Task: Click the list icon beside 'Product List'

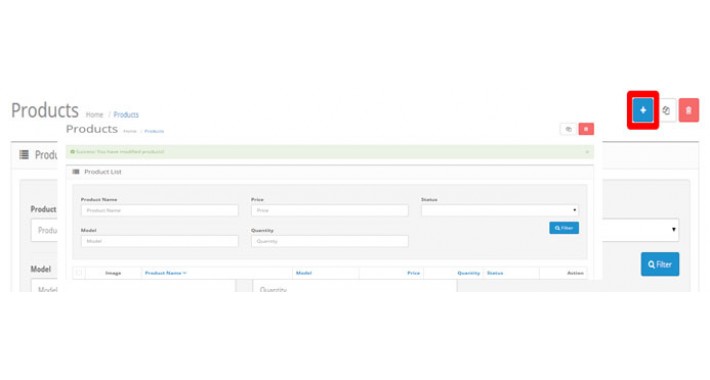Action: tap(76, 172)
